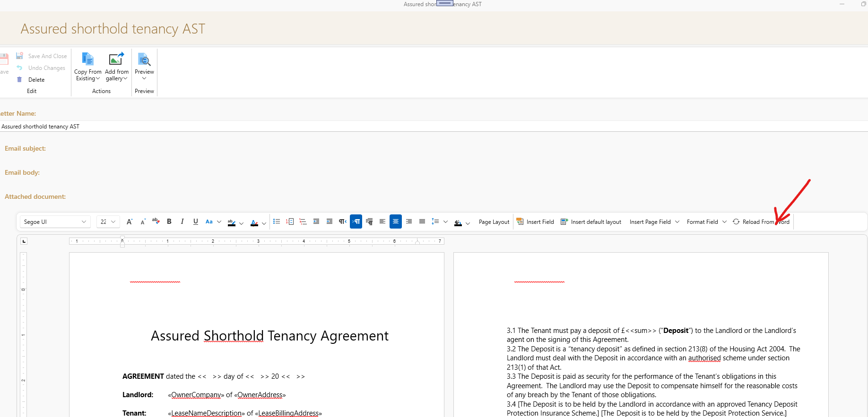Insert a numbered list

[290, 221]
